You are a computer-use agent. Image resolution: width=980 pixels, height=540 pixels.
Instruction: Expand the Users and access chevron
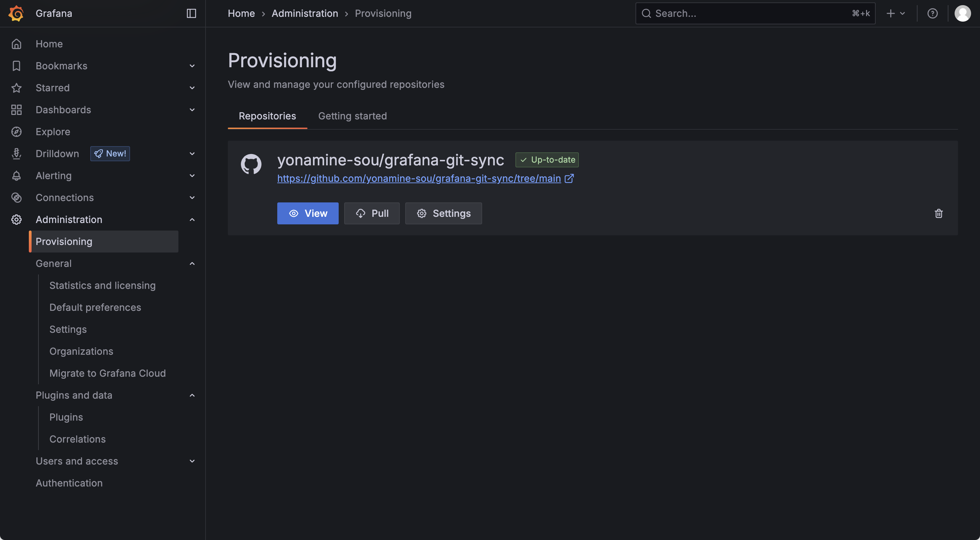[192, 461]
